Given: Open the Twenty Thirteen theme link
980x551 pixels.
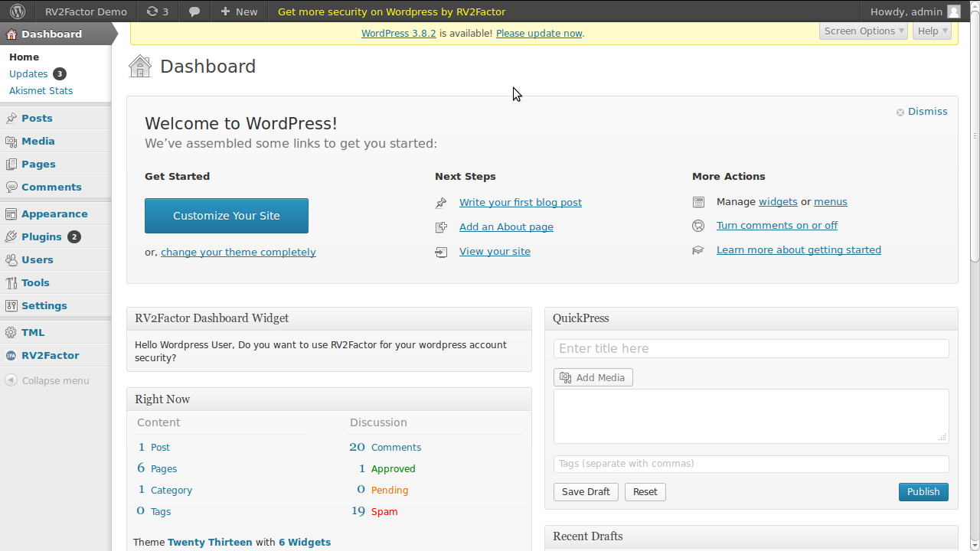Looking at the screenshot, I should coord(210,542).
